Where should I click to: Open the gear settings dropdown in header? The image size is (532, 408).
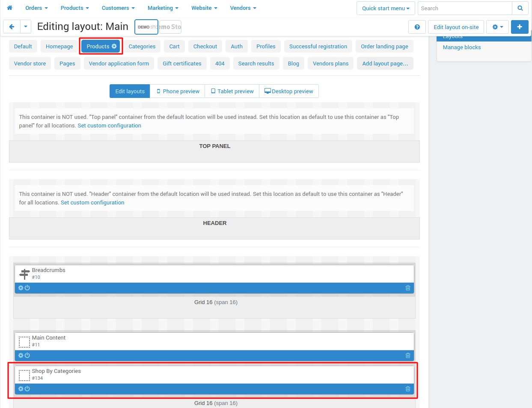[x=497, y=27]
